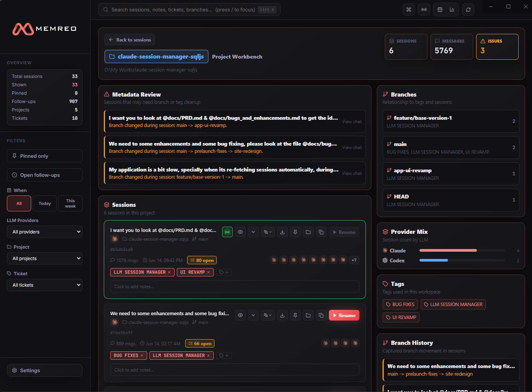Toggle preview eye on fba5ba9f session

pos(240,315)
